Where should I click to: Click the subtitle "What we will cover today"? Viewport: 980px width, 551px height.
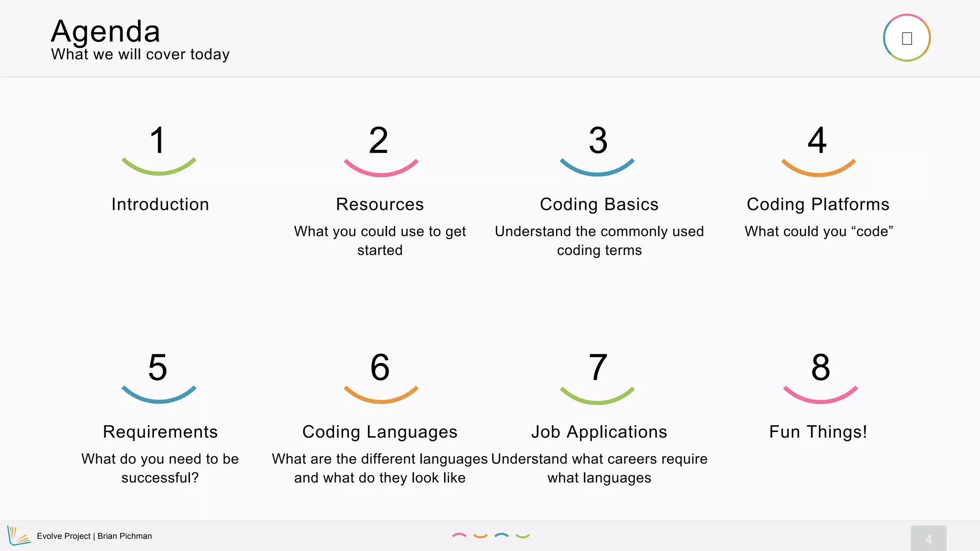tap(140, 55)
